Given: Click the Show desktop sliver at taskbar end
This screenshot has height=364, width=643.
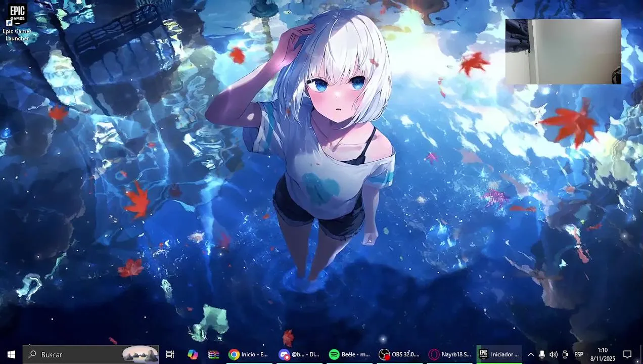Looking at the screenshot, I should click(x=641, y=354).
